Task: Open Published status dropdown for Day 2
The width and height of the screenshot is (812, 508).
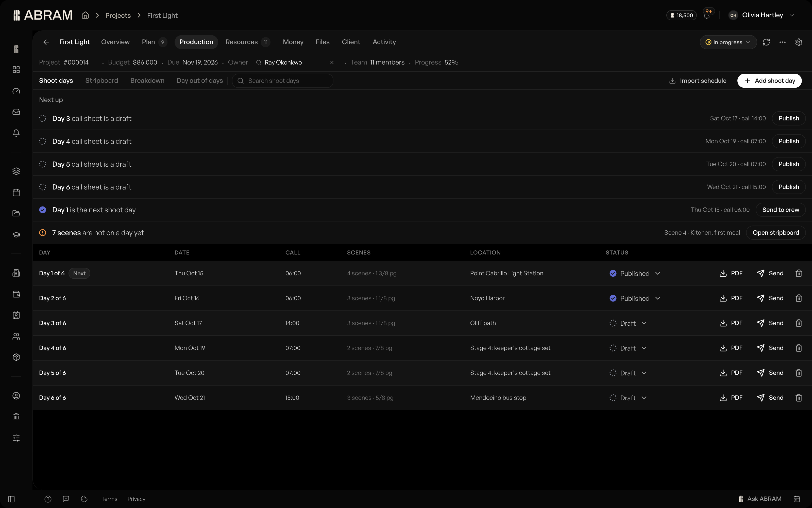Action: click(x=635, y=298)
